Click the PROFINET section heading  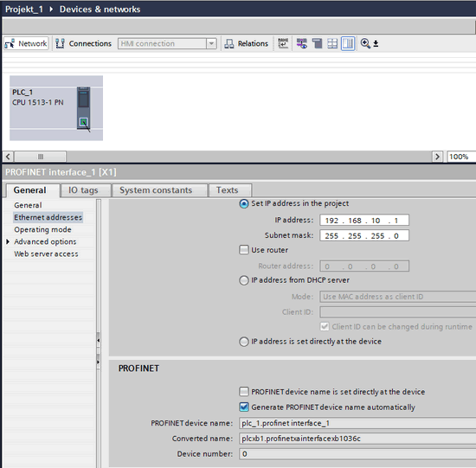(138, 369)
